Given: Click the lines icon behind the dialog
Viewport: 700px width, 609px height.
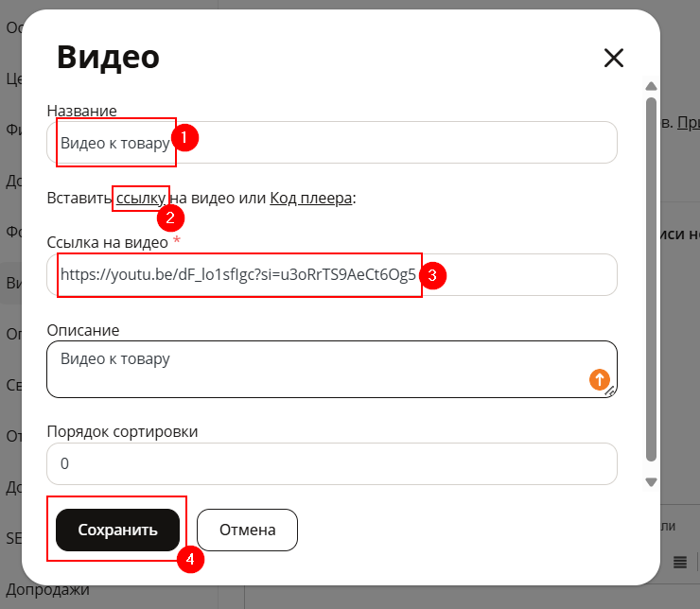Looking at the screenshot, I should point(680,563).
